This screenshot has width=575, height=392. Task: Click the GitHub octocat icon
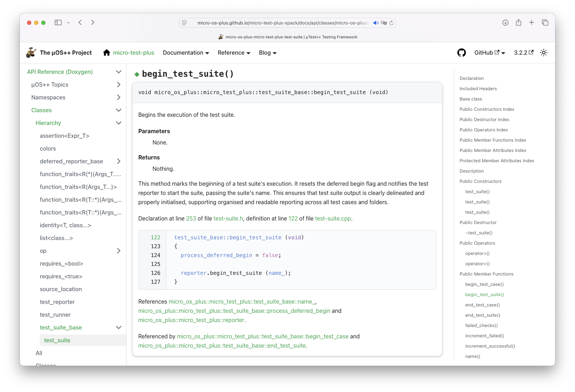[x=461, y=53]
